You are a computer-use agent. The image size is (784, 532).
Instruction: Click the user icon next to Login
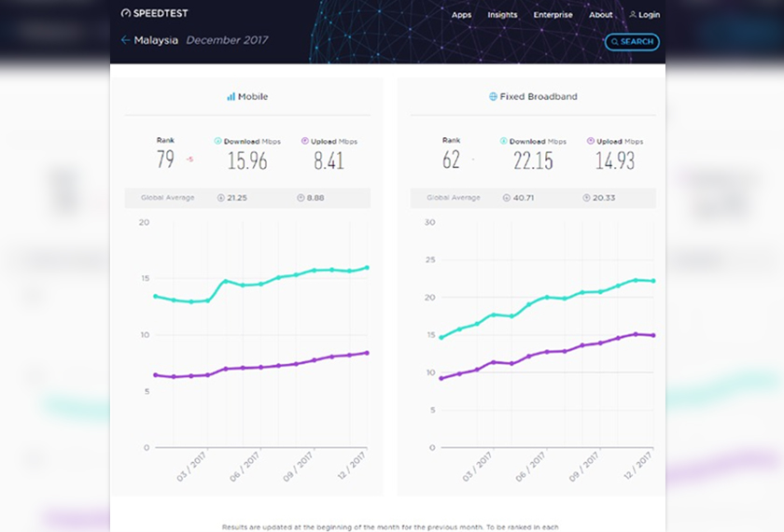tap(633, 15)
